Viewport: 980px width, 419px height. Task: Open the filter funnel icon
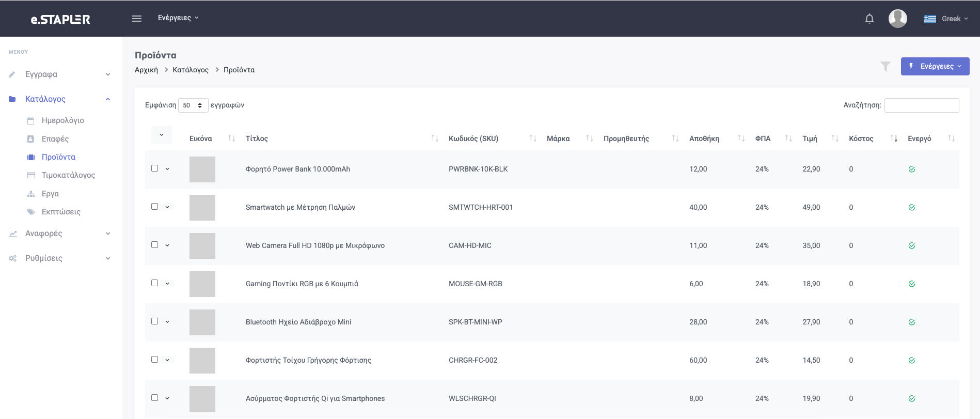pos(886,66)
